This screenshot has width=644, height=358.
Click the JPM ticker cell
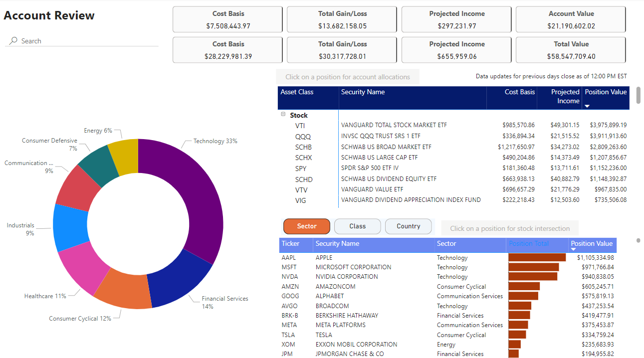[287, 354]
